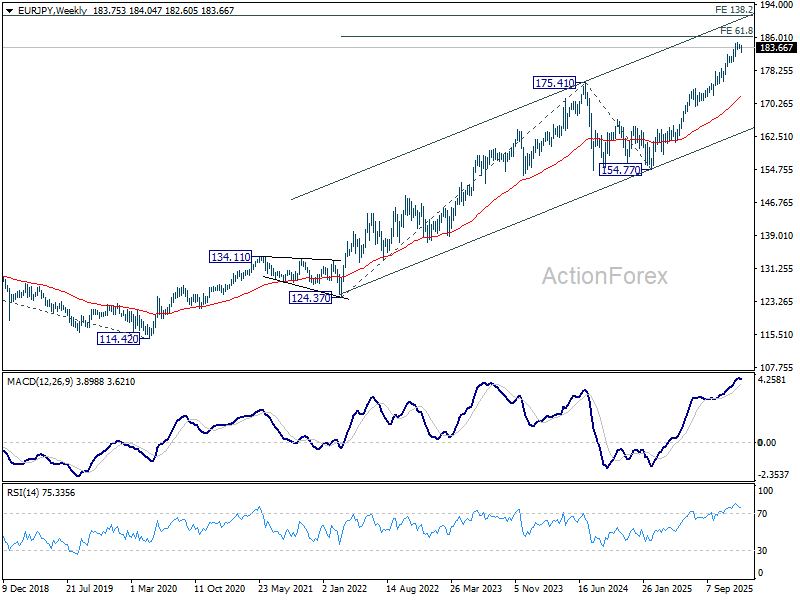This screenshot has height=600, width=800.
Task: Select the 154.770 price label
Action: click(620, 170)
